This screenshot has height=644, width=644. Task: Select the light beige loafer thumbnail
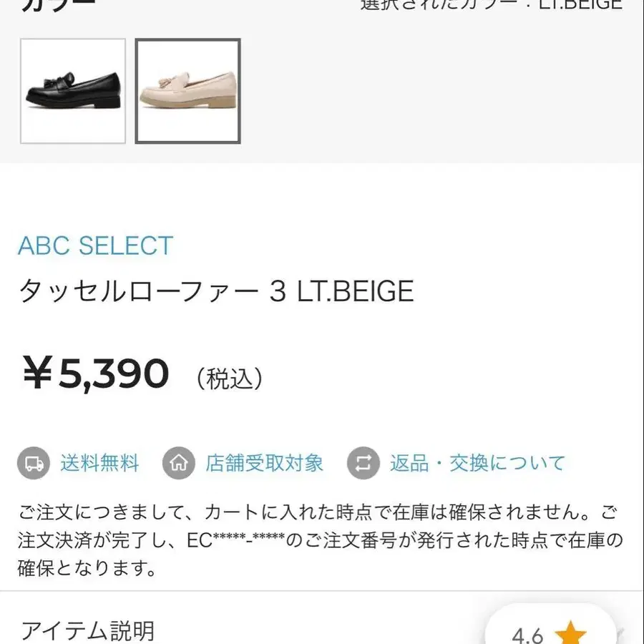coord(188,91)
